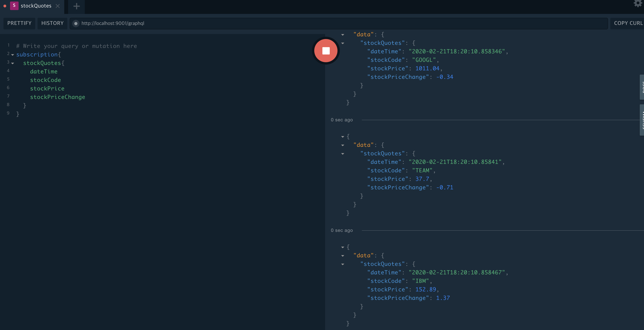The image size is (644, 330).
Task: Close the stockQuotes tab
Action: click(x=58, y=6)
